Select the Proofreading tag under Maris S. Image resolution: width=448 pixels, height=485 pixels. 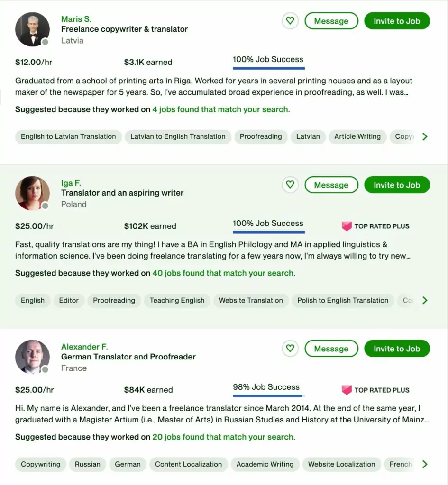(x=261, y=136)
